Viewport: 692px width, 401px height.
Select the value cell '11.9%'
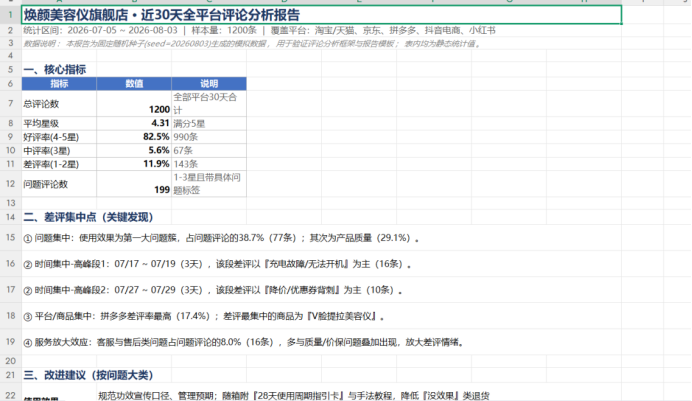(x=134, y=164)
